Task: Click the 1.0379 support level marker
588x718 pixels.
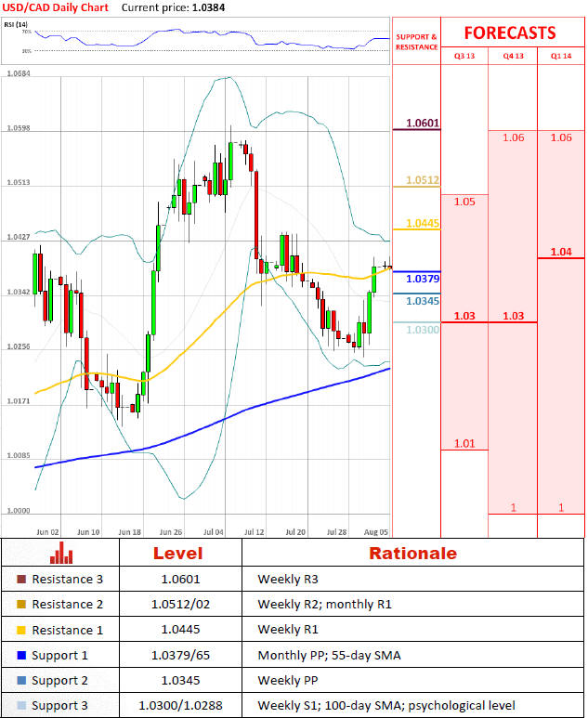Action: point(423,279)
